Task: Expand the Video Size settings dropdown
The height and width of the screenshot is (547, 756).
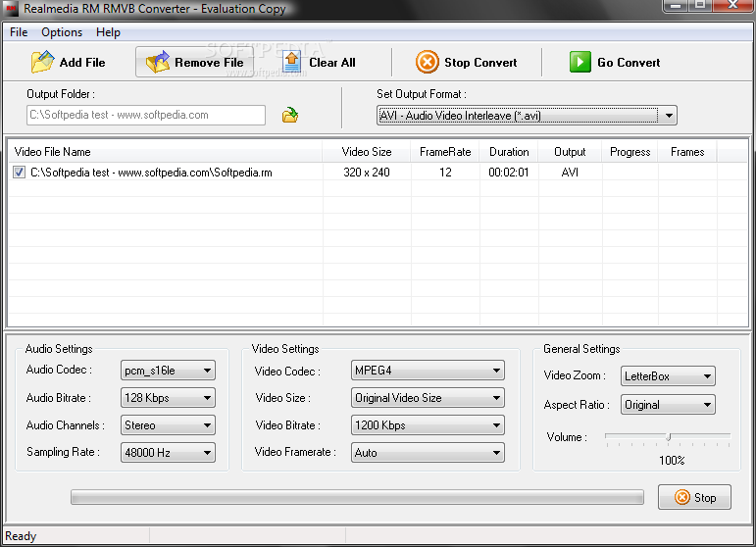Action: [428, 398]
